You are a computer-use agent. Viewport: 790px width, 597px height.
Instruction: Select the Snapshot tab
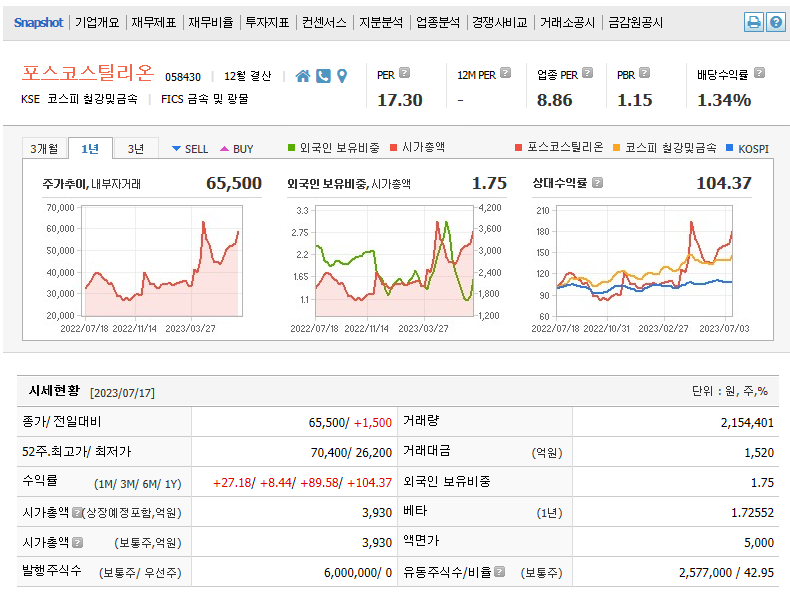[x=38, y=23]
